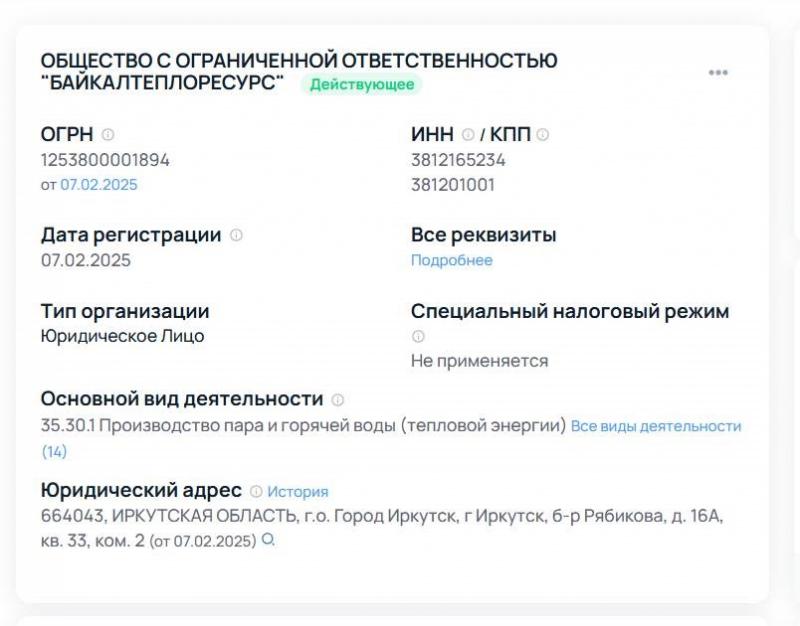
Task: Click info icon next to КПП
Action: coord(543,135)
